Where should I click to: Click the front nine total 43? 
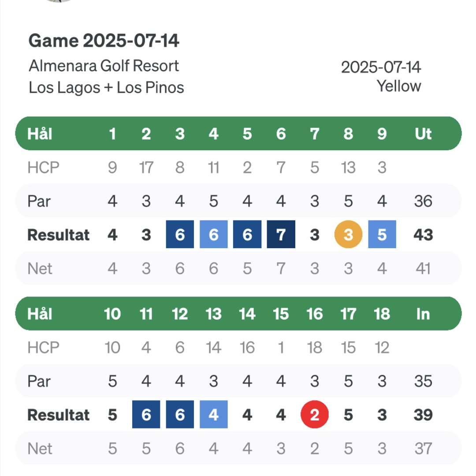[x=423, y=234]
